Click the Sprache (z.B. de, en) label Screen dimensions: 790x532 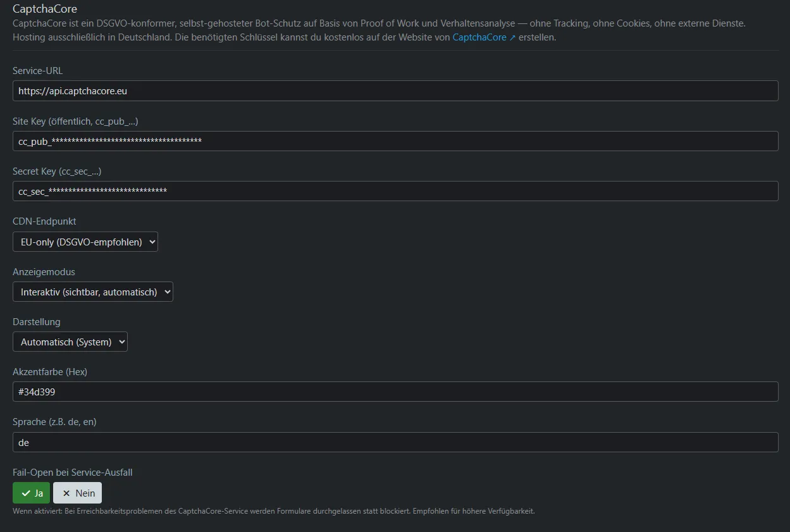click(x=54, y=422)
